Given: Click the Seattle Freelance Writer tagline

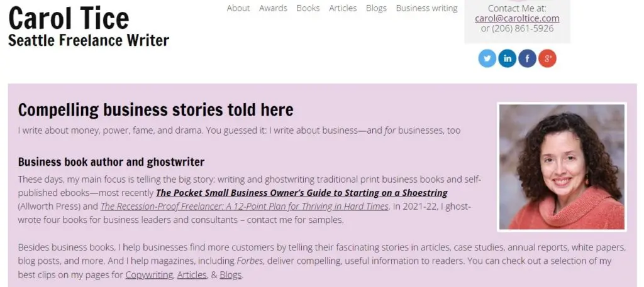Looking at the screenshot, I should [x=89, y=41].
